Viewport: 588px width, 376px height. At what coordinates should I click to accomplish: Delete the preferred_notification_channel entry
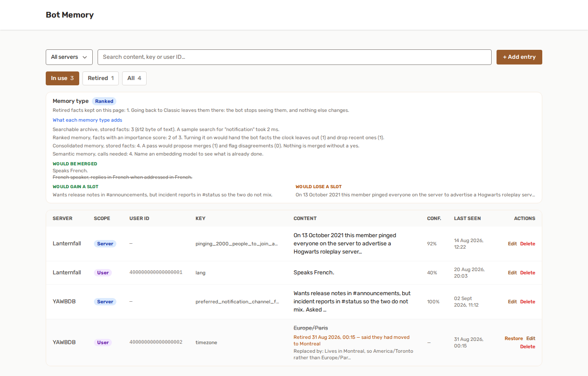(x=528, y=302)
